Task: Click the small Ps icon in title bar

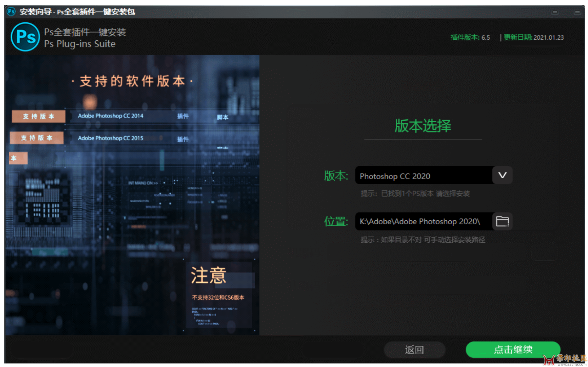Action: [x=11, y=11]
